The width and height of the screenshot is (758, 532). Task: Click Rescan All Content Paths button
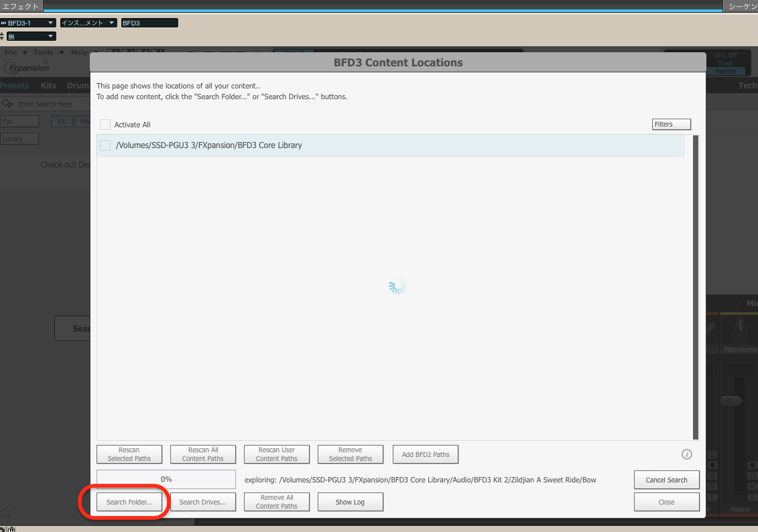pyautogui.click(x=203, y=454)
